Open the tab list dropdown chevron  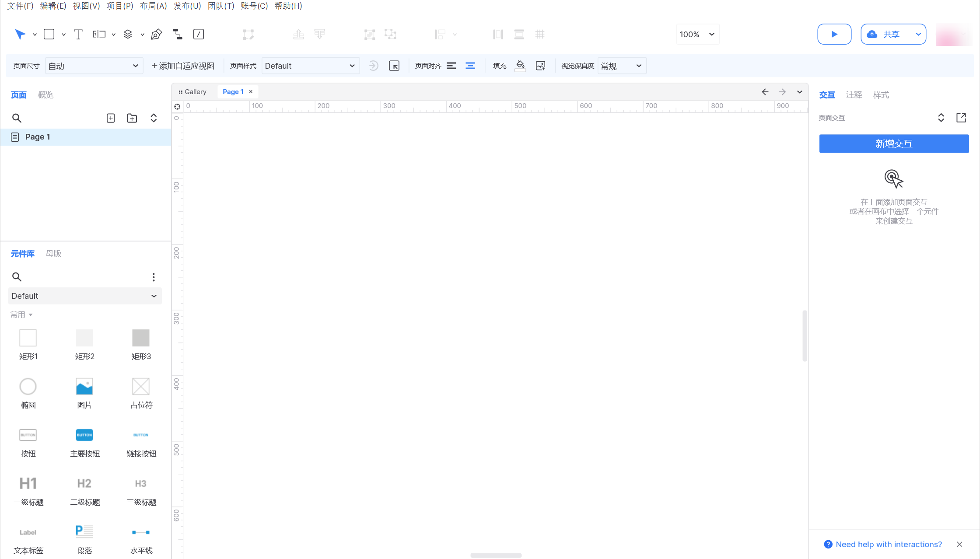pyautogui.click(x=800, y=92)
